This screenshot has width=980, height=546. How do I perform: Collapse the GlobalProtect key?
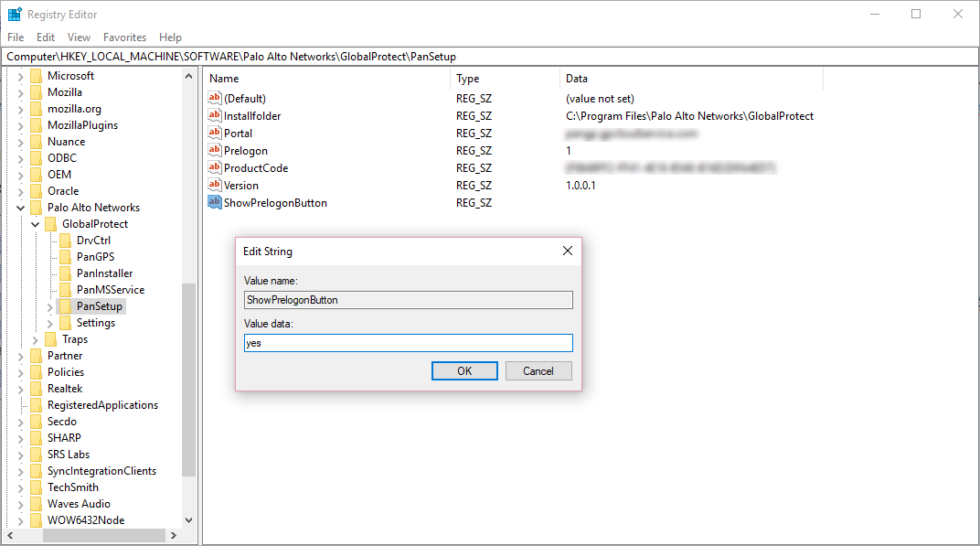36,224
